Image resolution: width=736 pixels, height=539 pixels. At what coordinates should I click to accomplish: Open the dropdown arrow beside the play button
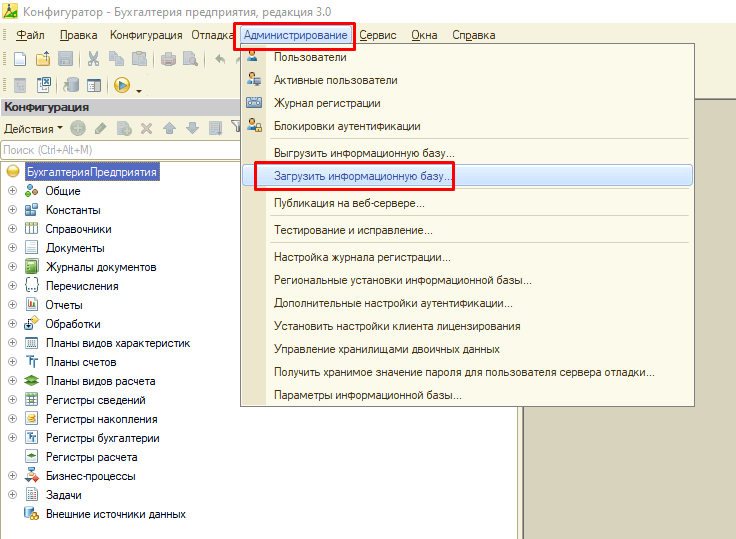pos(138,90)
